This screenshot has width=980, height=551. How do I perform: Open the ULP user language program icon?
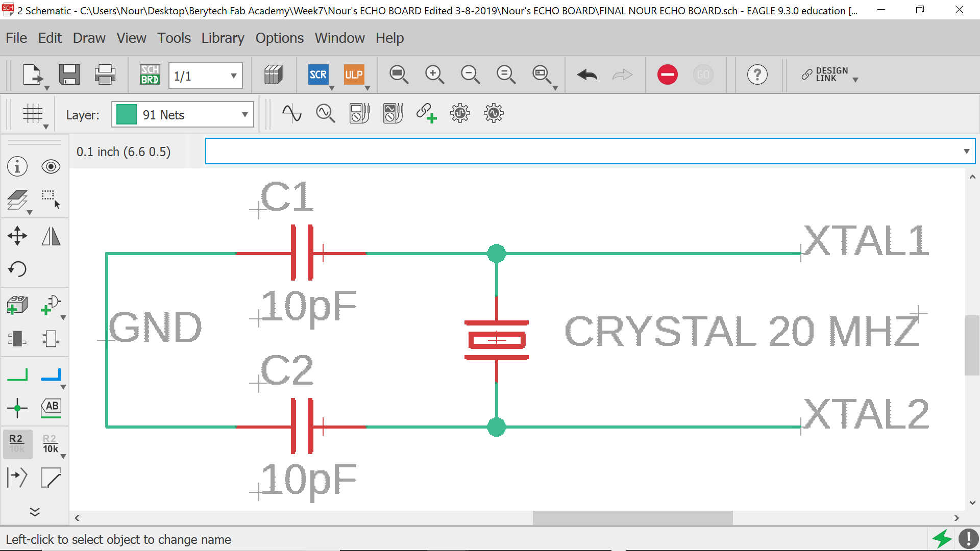354,74
